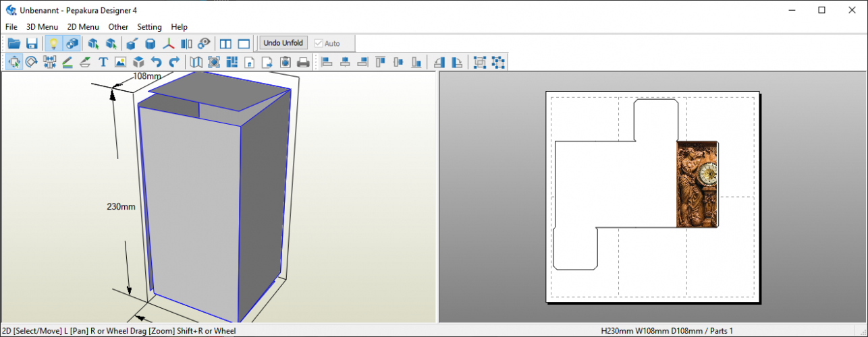
Task: Click the 108mm dimension label
Action: [x=147, y=77]
